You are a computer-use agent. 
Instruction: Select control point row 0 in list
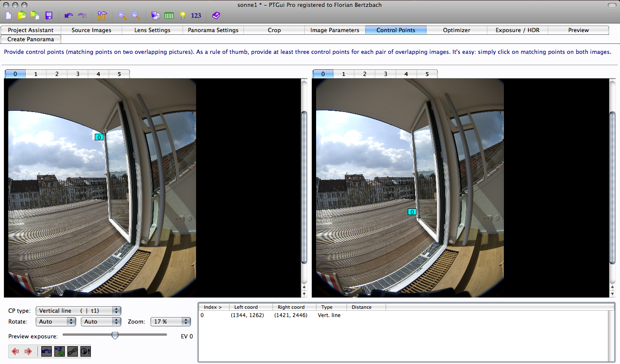point(270,315)
